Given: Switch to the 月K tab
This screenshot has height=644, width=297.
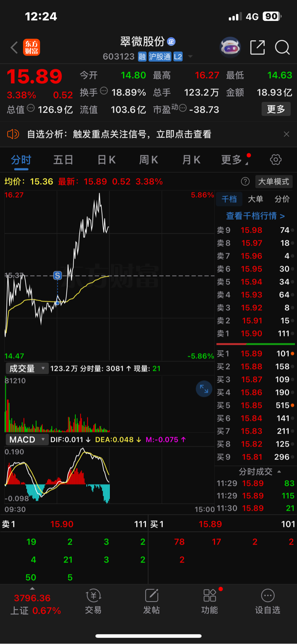Looking at the screenshot, I should [x=191, y=160].
